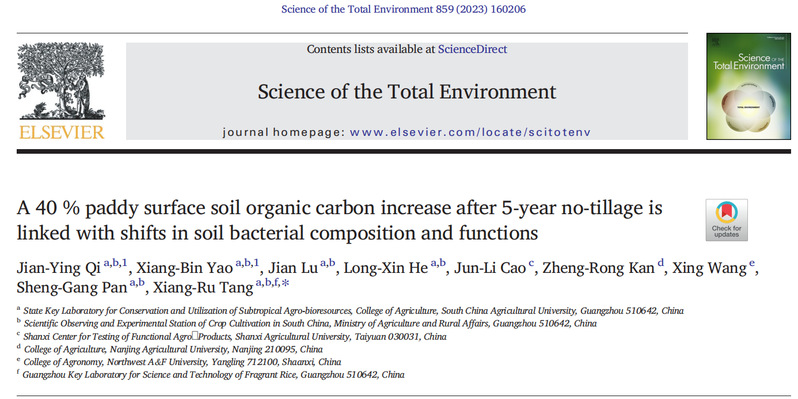Click affiliation superscript e after Xing Wang

(753, 263)
